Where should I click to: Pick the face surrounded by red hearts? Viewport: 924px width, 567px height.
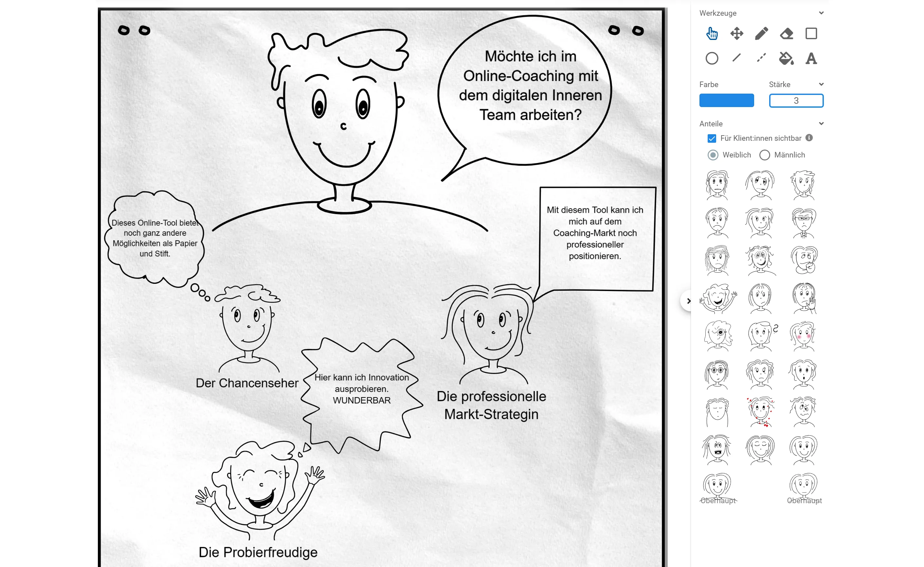click(761, 412)
